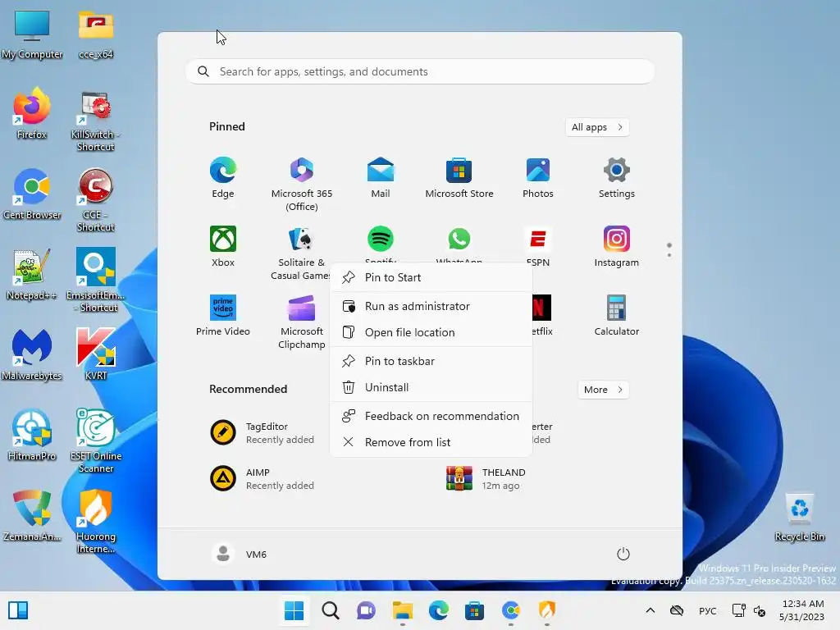
Task: Open Solitaire & Casual Games
Action: tap(302, 253)
